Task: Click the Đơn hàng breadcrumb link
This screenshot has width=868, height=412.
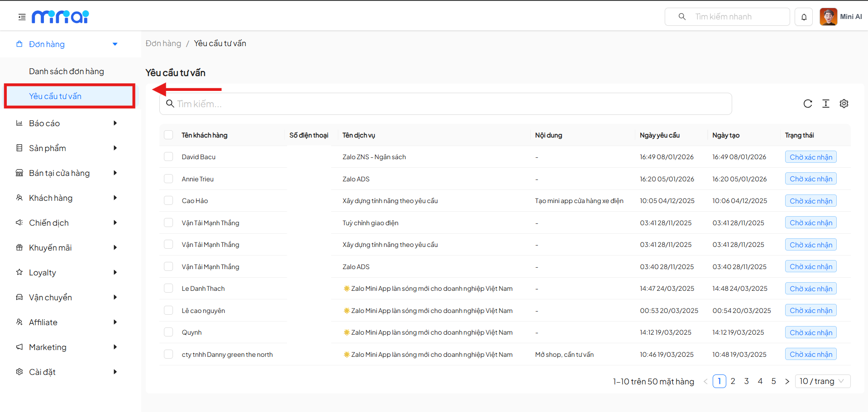Action: click(x=163, y=43)
